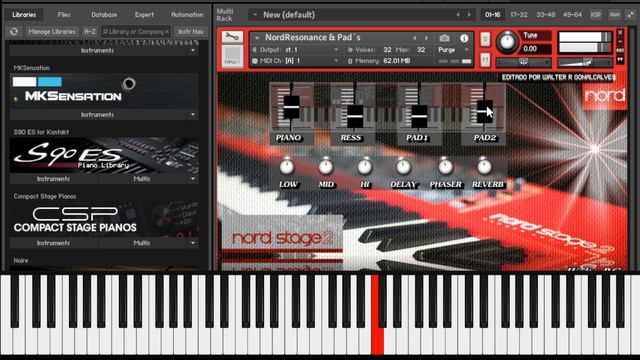The image size is (640, 360).
Task: Click the RESS volume fader
Action: coord(355,116)
